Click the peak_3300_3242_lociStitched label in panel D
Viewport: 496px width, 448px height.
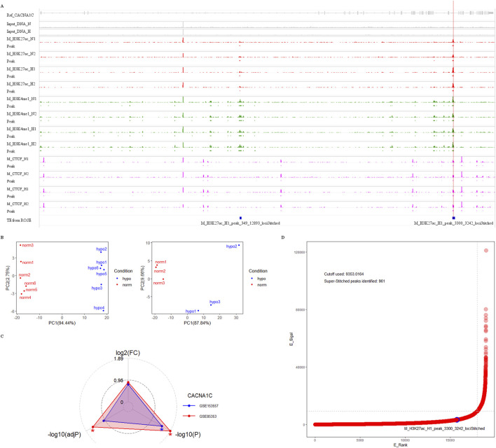pos(444,428)
